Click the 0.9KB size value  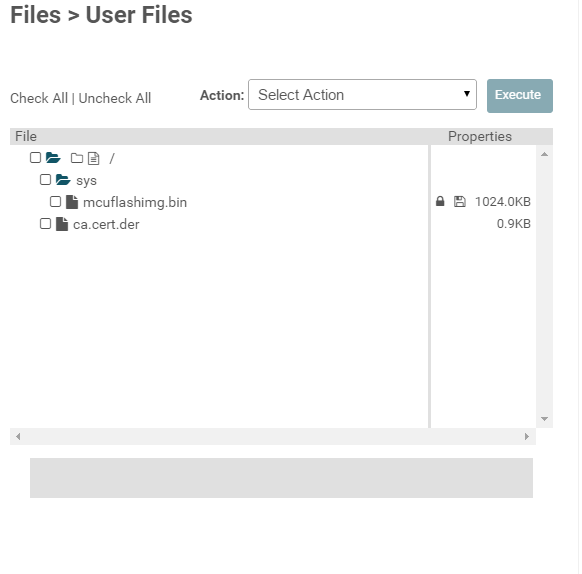tap(514, 224)
